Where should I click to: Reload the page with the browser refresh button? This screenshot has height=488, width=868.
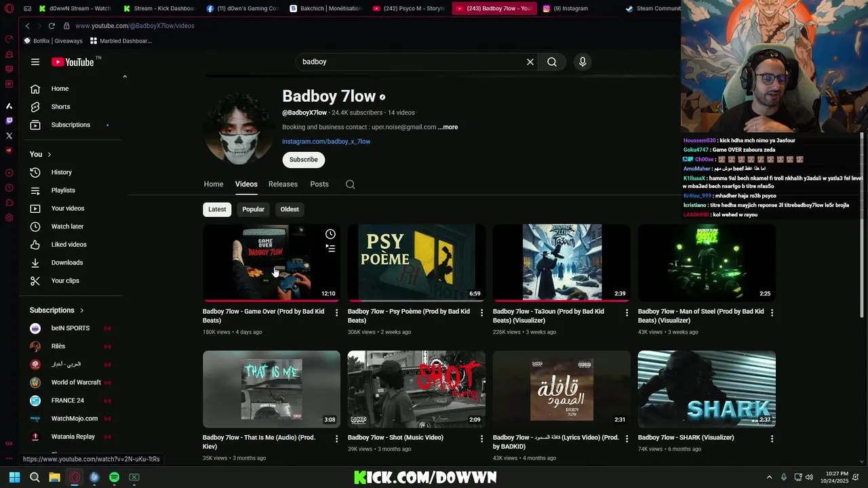point(52,26)
